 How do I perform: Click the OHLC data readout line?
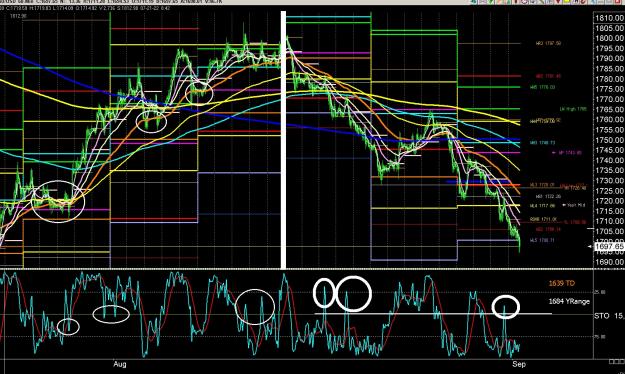point(85,8)
